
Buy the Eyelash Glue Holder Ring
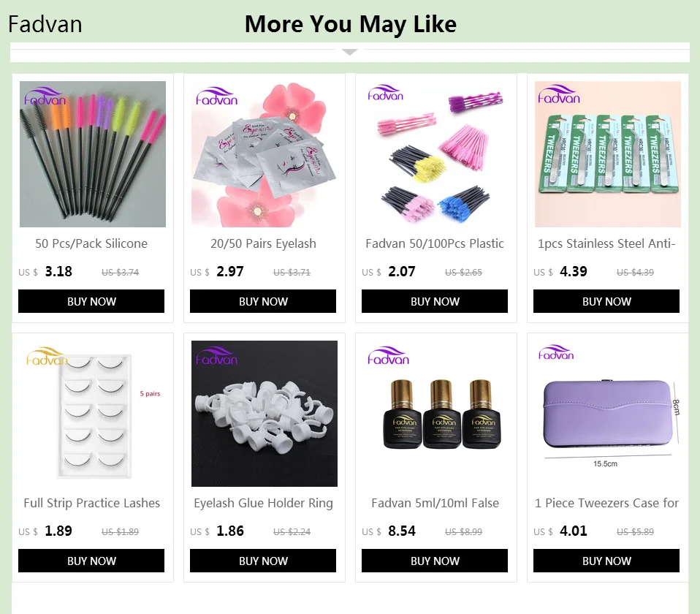(x=263, y=561)
